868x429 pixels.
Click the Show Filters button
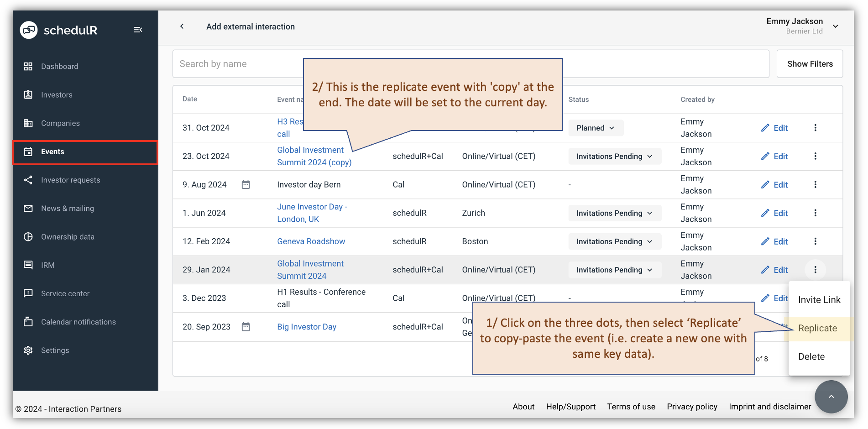pyautogui.click(x=810, y=63)
